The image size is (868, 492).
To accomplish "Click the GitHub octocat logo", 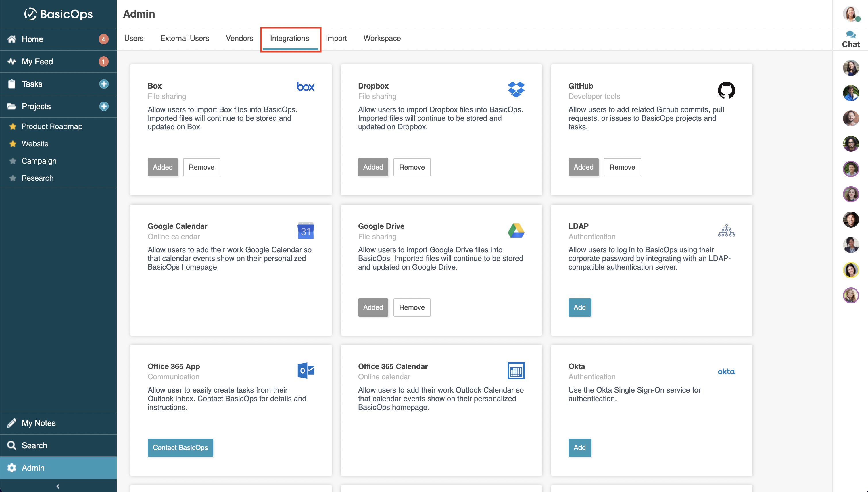I will (x=726, y=90).
